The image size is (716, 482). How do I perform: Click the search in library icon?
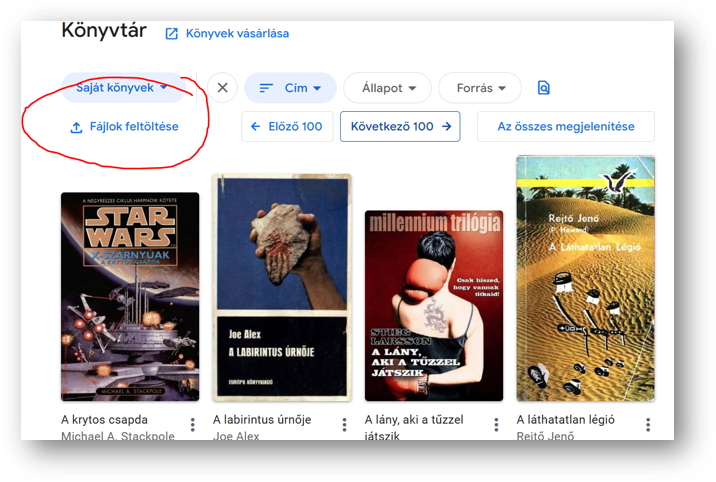point(543,88)
